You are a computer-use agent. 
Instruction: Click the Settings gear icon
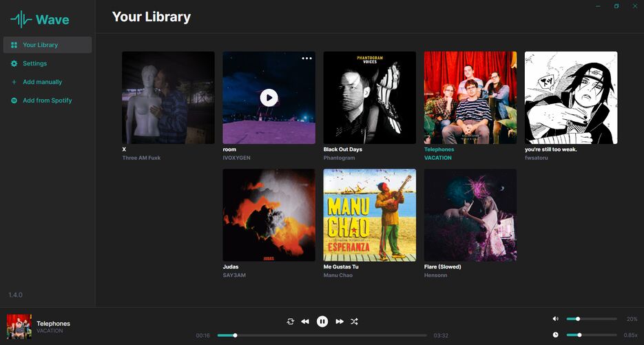tap(14, 63)
